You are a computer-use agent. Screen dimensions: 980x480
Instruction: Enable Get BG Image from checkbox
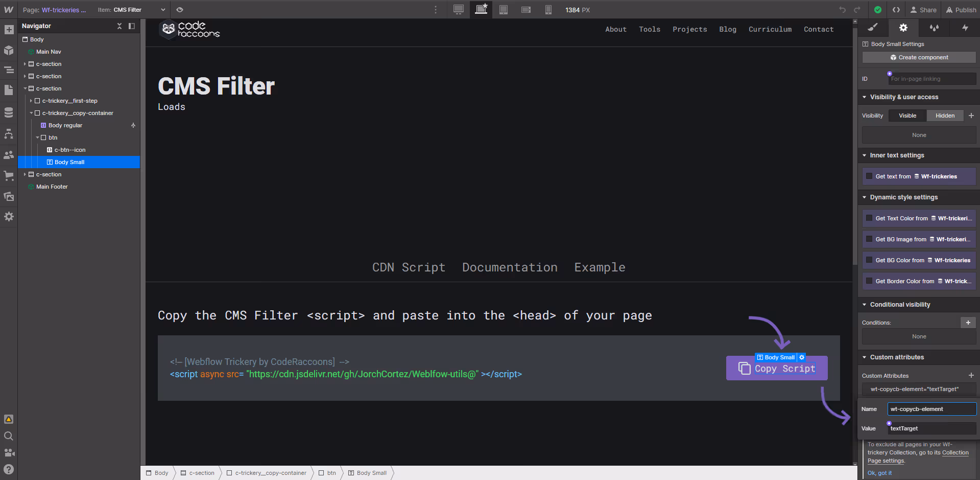869,239
